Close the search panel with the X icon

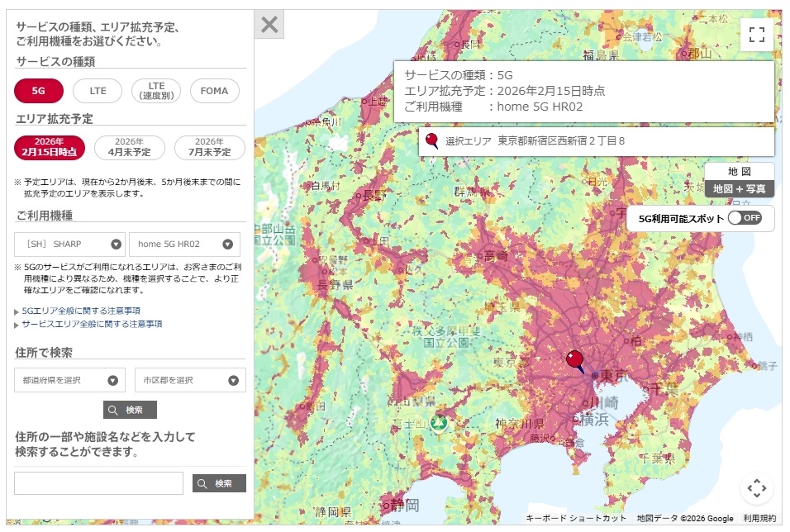[x=268, y=24]
